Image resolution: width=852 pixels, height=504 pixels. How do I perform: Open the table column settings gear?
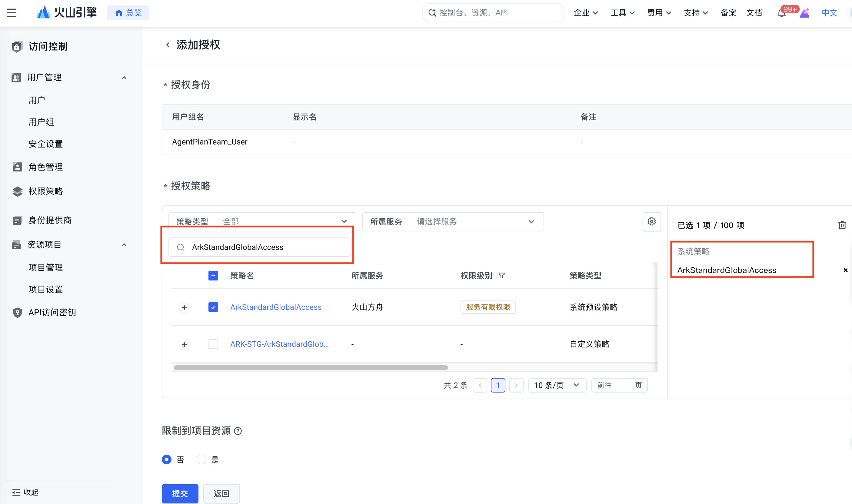pos(651,222)
